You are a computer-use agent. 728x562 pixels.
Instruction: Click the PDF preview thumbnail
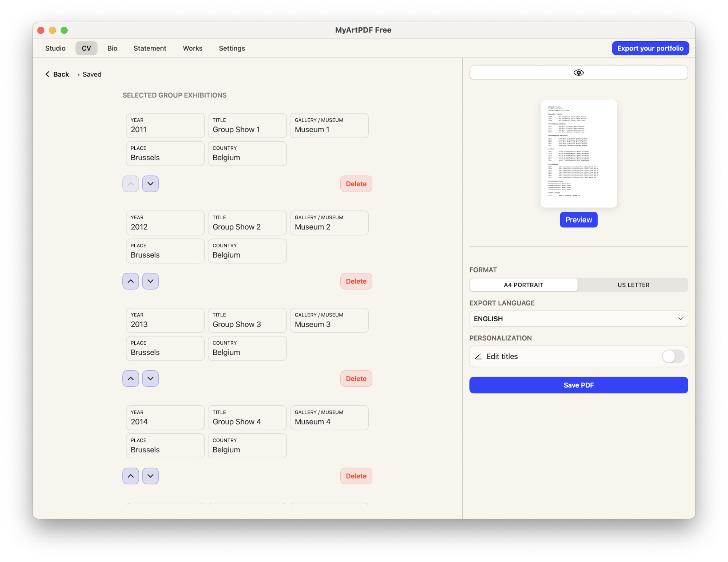click(x=578, y=153)
